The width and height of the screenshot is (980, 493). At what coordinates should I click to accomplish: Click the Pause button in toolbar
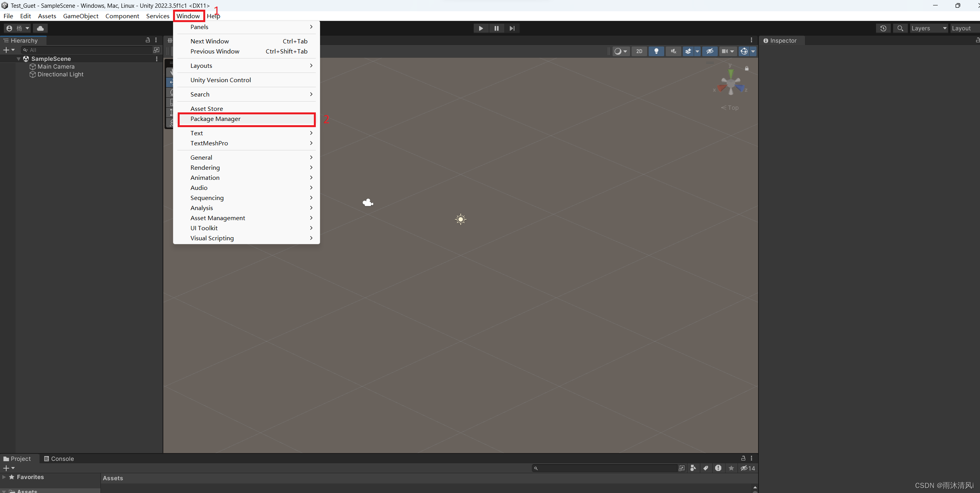point(496,28)
